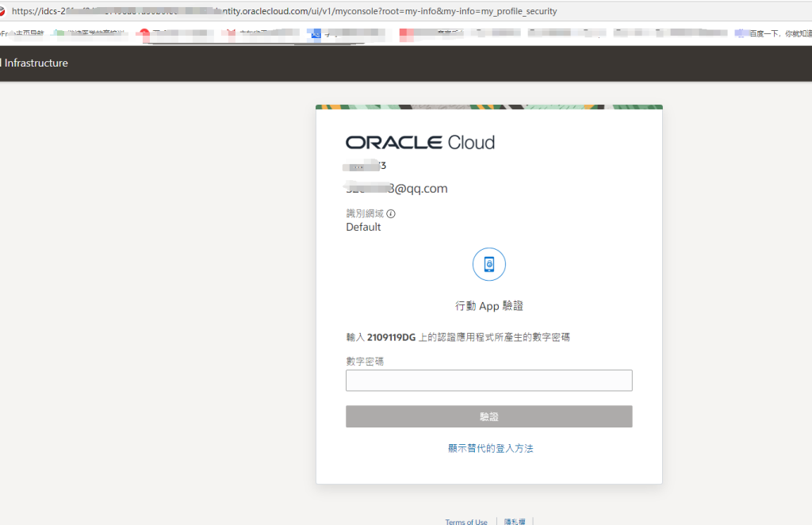Open the 百度一下 bookmark in bookmarks bar
Image resolution: width=812 pixels, height=525 pixels.
pos(773,33)
